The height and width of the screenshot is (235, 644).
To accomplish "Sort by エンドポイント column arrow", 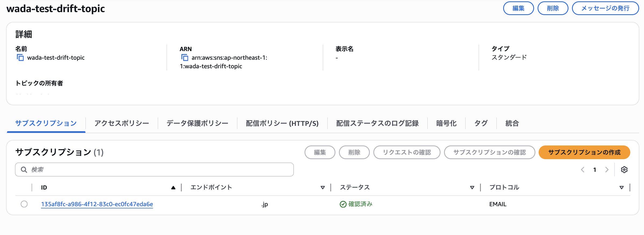I will (323, 188).
